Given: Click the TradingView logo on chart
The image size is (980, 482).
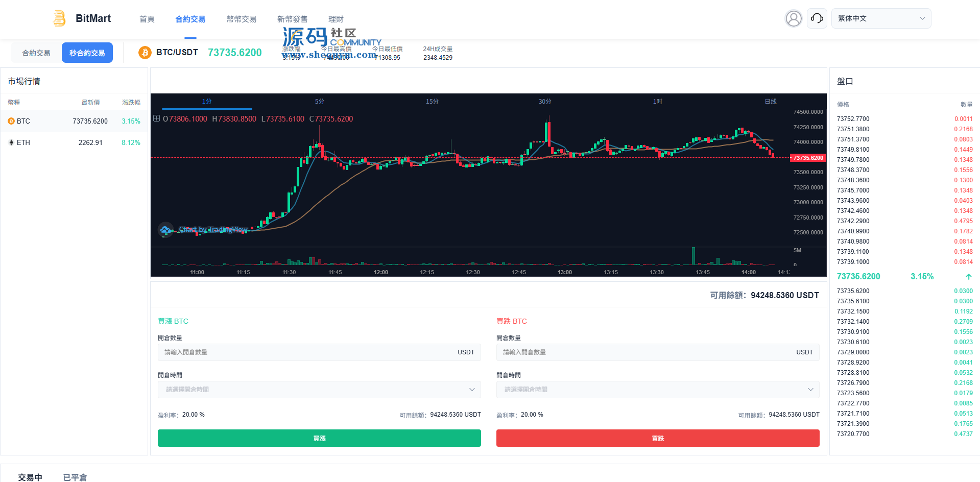Looking at the screenshot, I should pyautogui.click(x=165, y=230).
